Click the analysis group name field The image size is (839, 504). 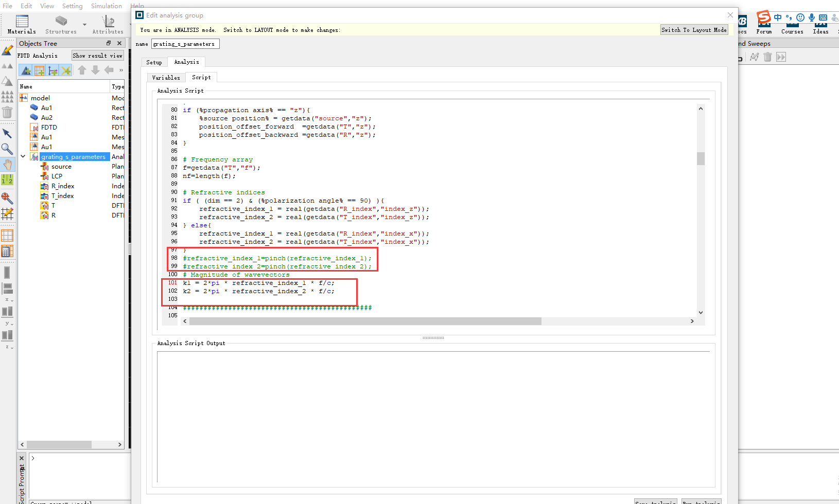(x=185, y=44)
